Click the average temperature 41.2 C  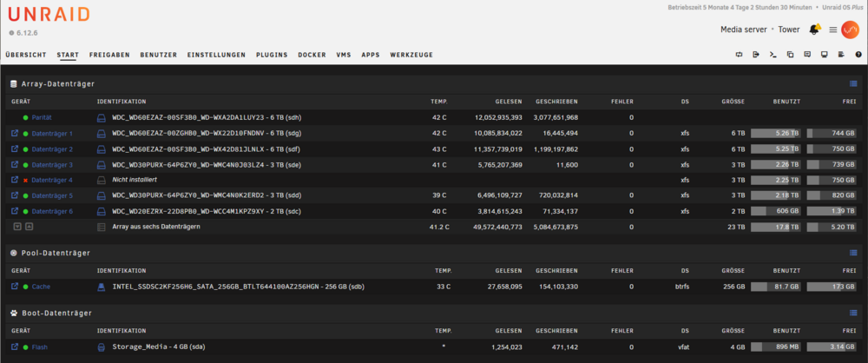[x=439, y=228]
